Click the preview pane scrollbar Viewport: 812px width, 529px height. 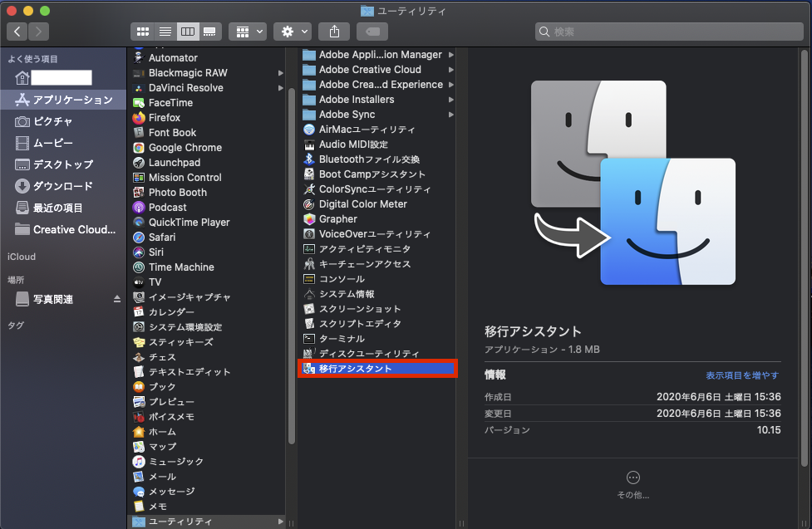(x=805, y=259)
